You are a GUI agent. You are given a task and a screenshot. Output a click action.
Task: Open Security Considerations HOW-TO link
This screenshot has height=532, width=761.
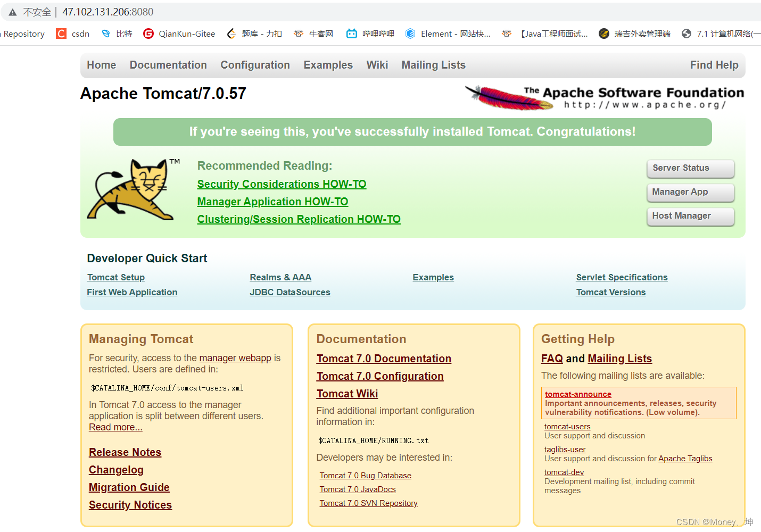coord(282,184)
